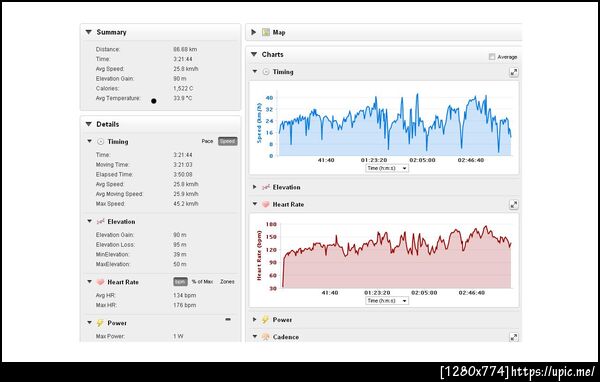Click the clock icon in Details Timing
Viewport: 600px width, 382px height.
pos(100,142)
